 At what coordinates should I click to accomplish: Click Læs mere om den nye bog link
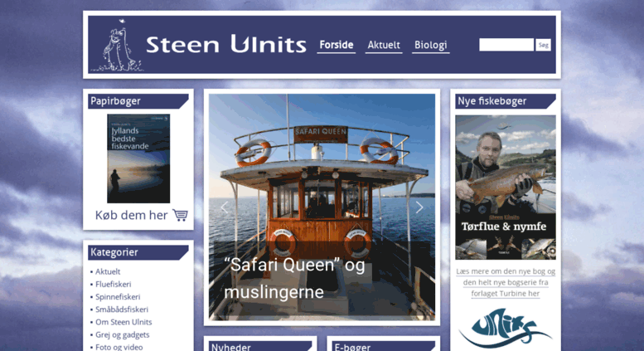[x=506, y=282]
